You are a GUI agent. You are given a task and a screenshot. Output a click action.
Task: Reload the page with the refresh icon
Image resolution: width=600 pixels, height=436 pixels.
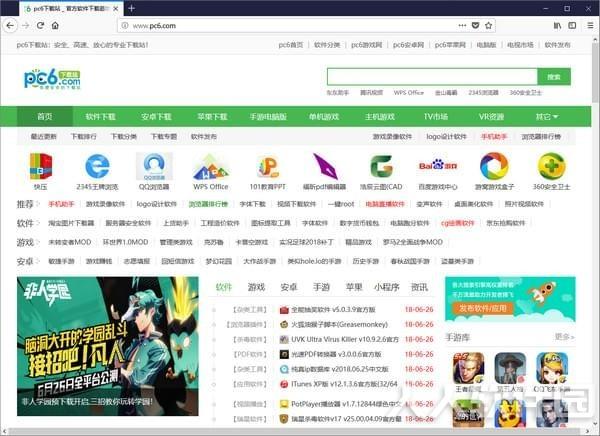tap(41, 26)
